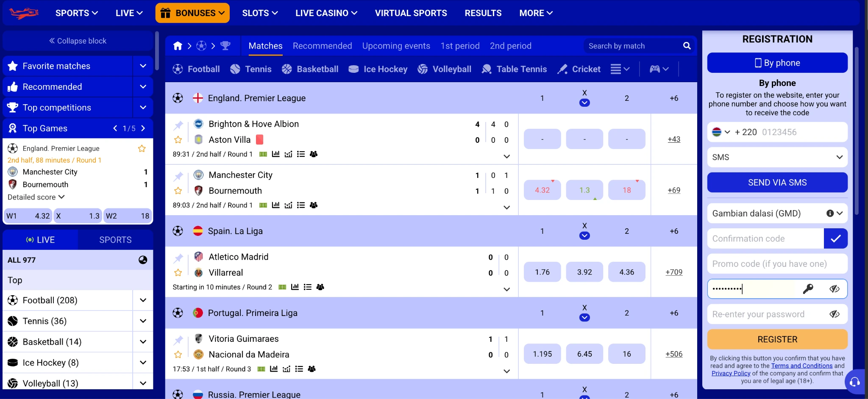Open the LIVE CASINO menu
868x399 pixels.
326,13
